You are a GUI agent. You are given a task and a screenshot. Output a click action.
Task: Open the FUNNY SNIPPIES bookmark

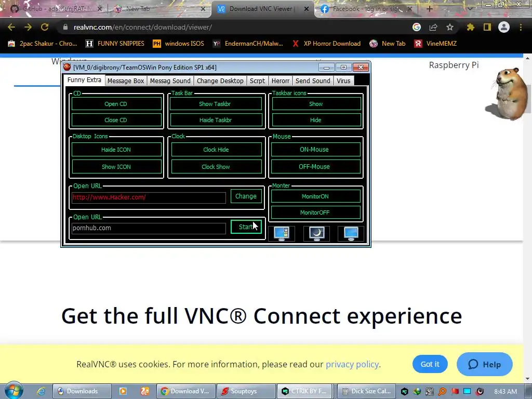click(x=115, y=44)
